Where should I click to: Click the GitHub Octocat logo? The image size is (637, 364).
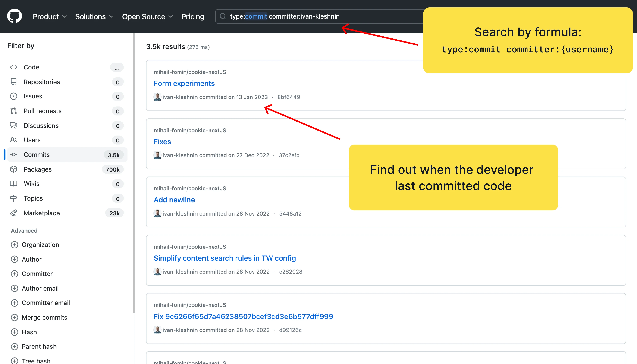15,16
